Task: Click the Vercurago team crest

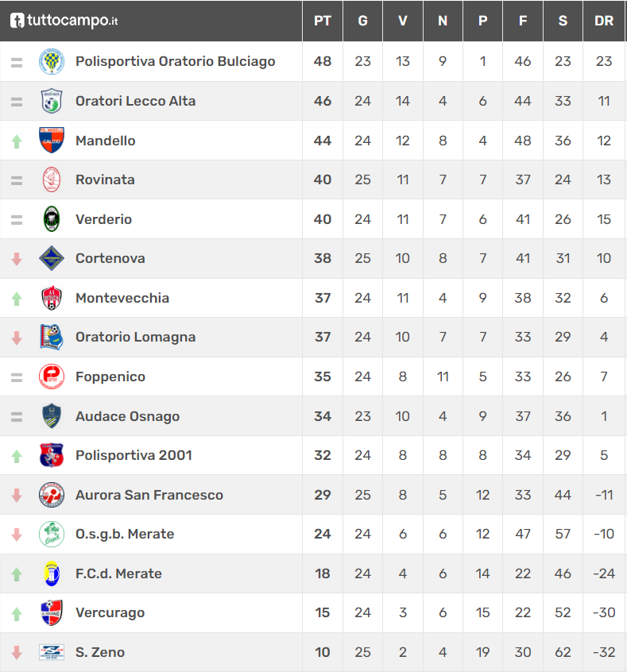Action: click(52, 612)
